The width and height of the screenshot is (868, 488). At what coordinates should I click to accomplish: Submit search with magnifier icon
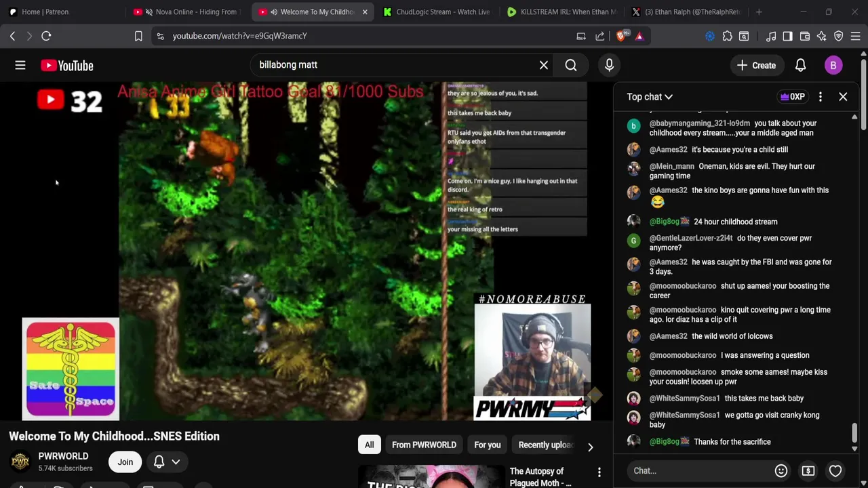(x=571, y=65)
